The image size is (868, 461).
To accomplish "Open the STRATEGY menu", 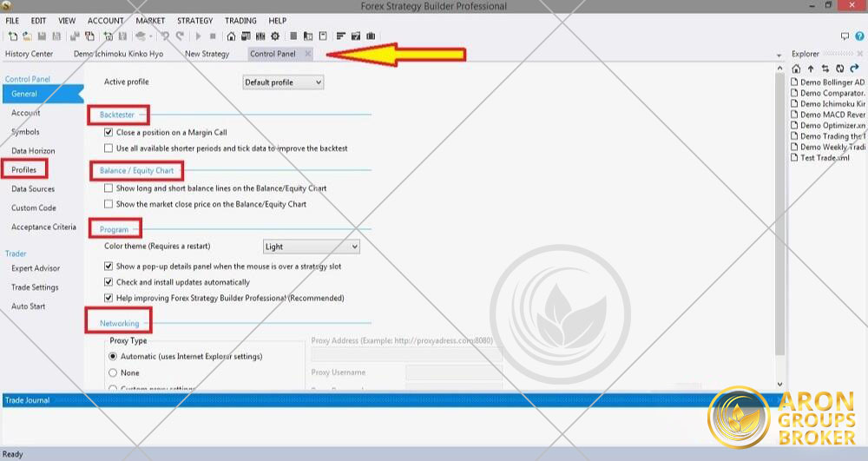I will click(x=194, y=21).
